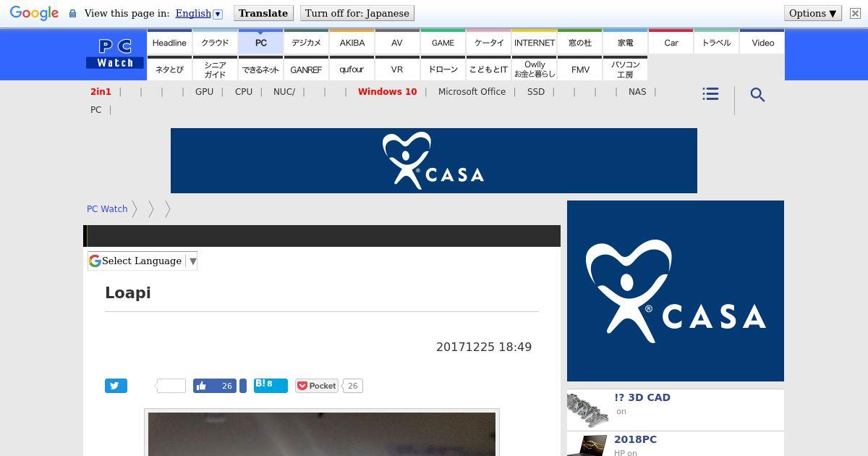Go to the AKIBA tab
Viewport: 868px width, 456px height.
[x=352, y=42]
